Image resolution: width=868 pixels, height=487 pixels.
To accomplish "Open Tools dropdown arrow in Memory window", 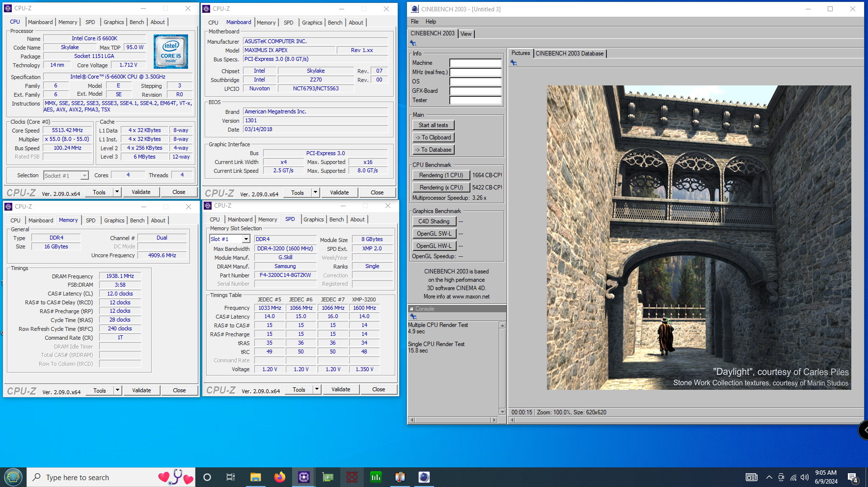I will [117, 390].
